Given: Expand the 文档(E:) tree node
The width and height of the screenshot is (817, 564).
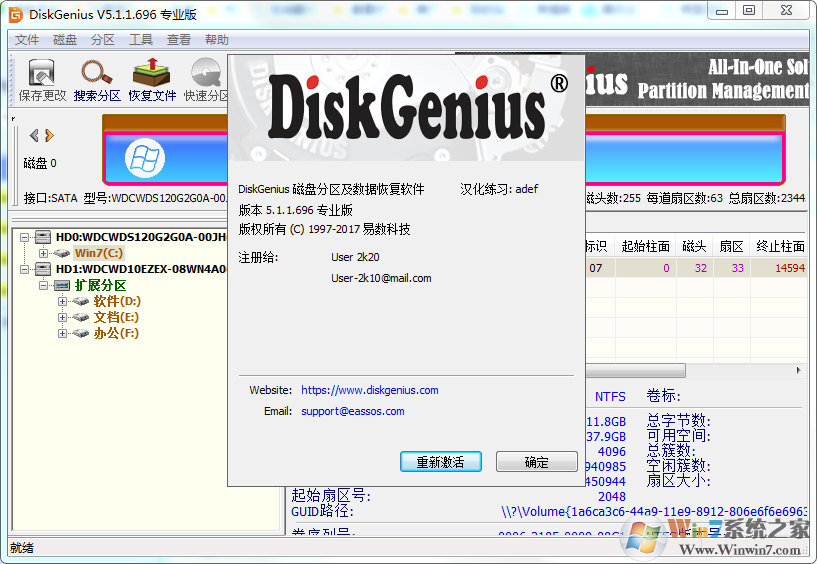Looking at the screenshot, I should click(x=62, y=317).
